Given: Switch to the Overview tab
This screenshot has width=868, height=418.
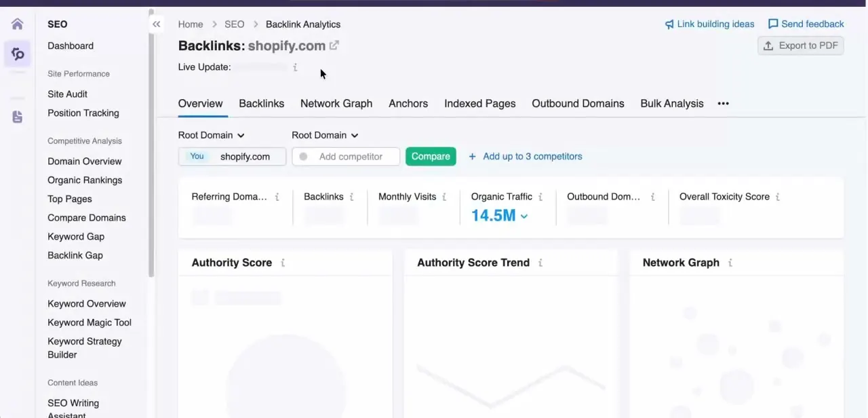Looking at the screenshot, I should [x=200, y=104].
